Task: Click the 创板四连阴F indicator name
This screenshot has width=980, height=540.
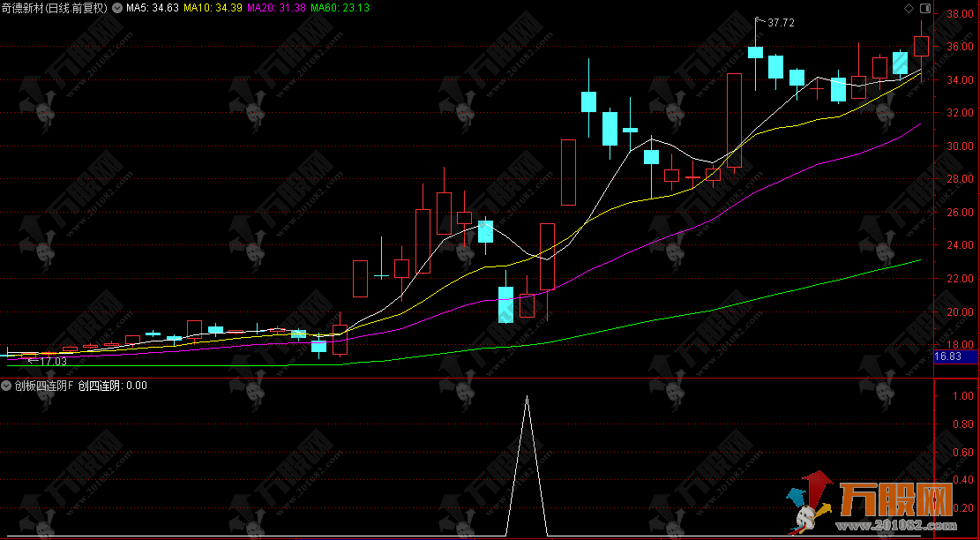Action: pos(44,386)
